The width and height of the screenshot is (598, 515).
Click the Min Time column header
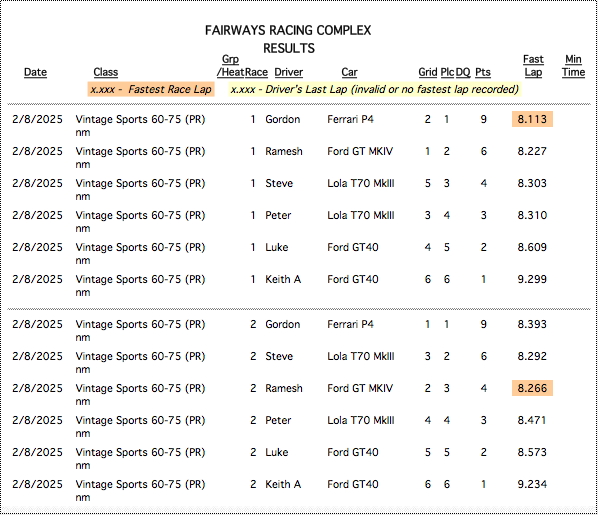573,66
